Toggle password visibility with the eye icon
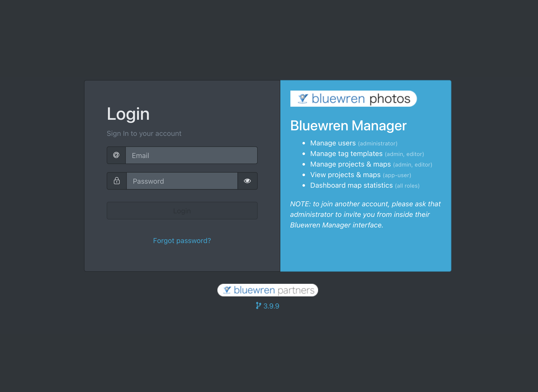 pos(247,181)
